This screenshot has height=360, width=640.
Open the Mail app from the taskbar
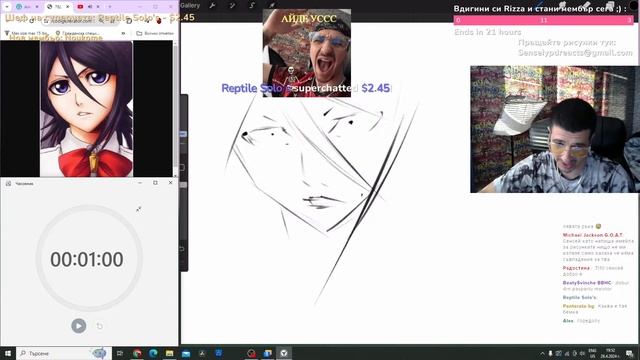(x=186, y=353)
